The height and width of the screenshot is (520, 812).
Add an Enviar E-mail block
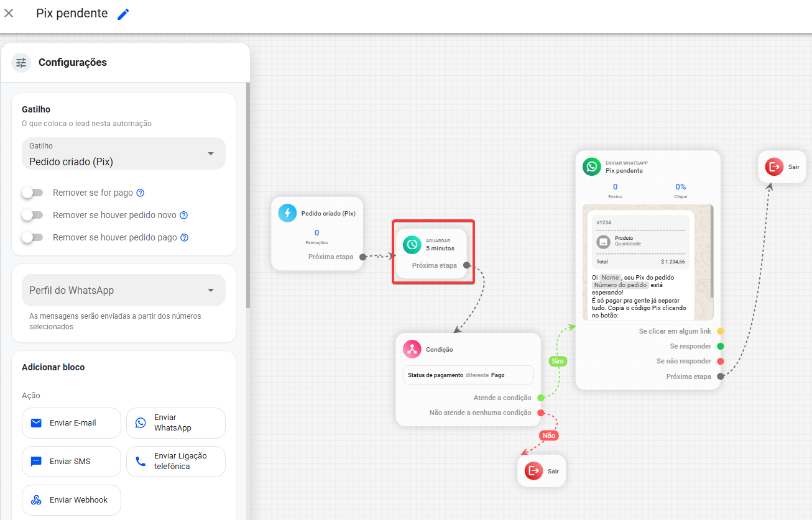72,423
